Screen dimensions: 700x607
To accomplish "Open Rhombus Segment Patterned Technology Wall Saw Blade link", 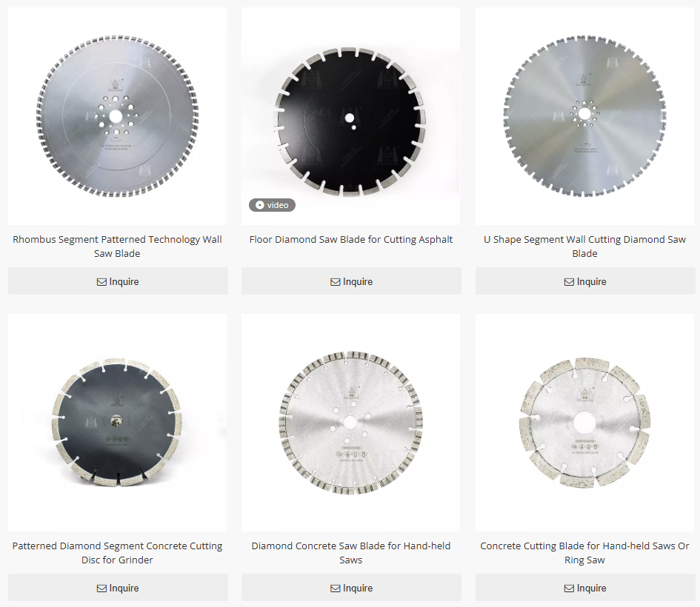I will click(x=118, y=247).
